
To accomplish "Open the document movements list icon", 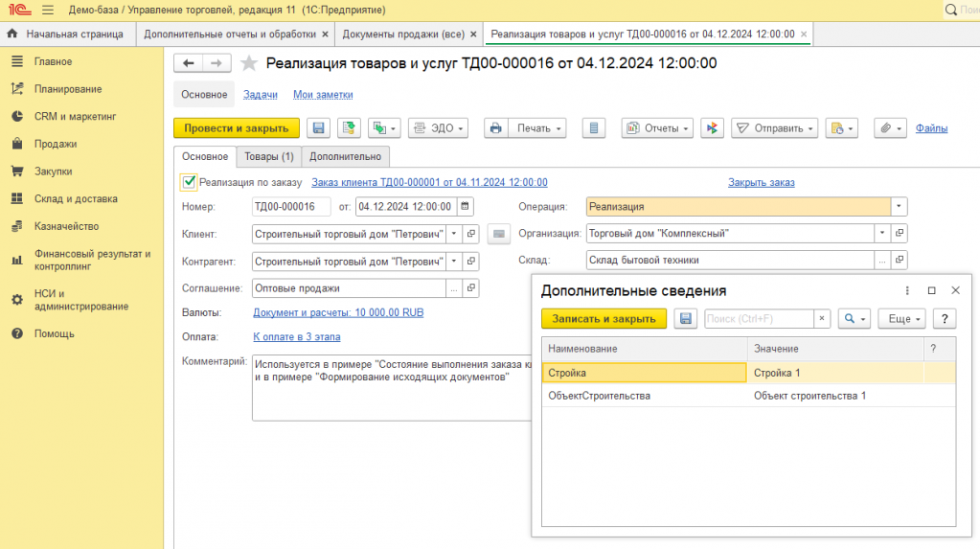I will coord(594,128).
